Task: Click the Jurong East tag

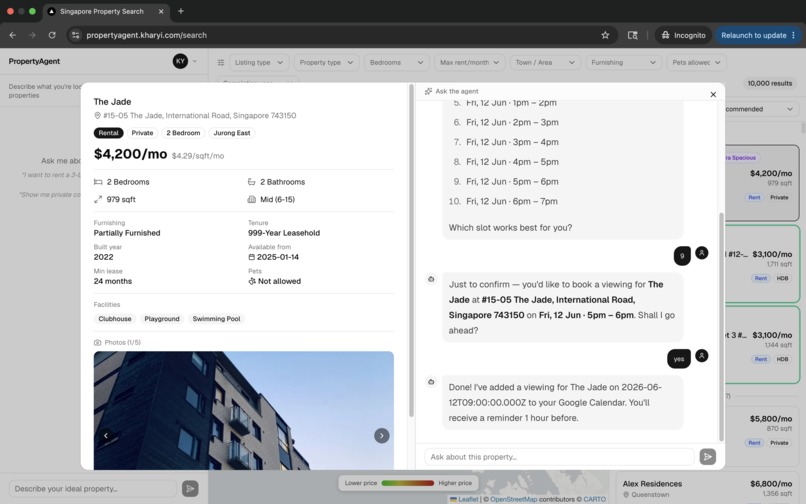Action: pos(232,133)
